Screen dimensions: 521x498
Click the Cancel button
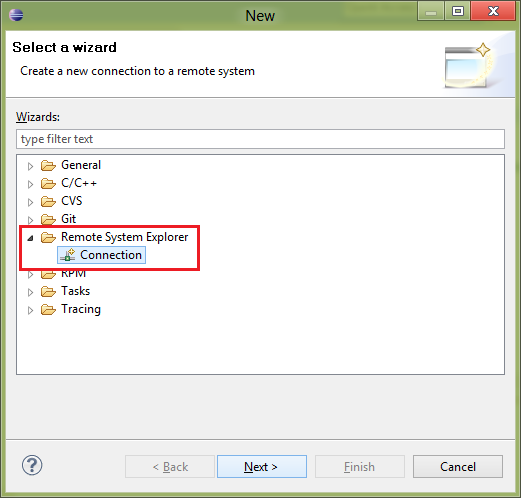pos(458,467)
